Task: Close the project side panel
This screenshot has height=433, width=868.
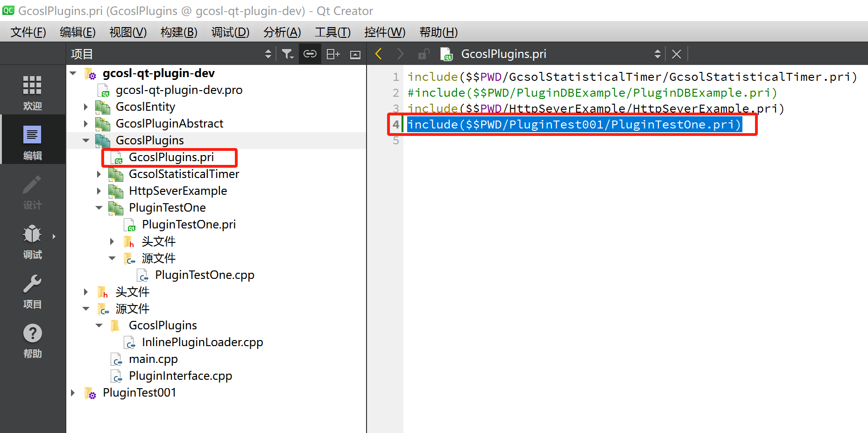Action: (x=355, y=55)
